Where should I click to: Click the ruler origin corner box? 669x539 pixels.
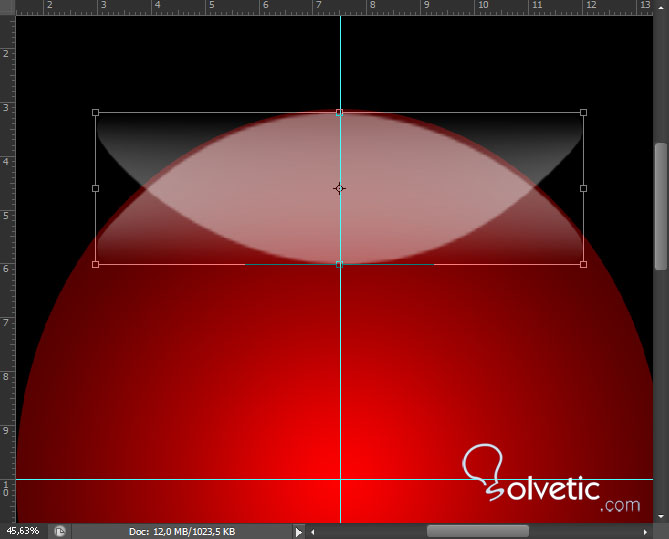pyautogui.click(x=7, y=7)
